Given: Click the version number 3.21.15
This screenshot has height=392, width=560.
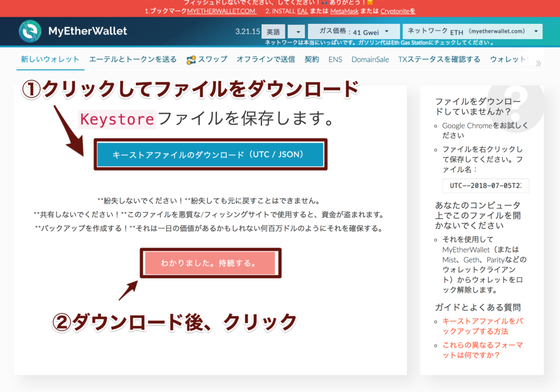Looking at the screenshot, I should tap(248, 31).
